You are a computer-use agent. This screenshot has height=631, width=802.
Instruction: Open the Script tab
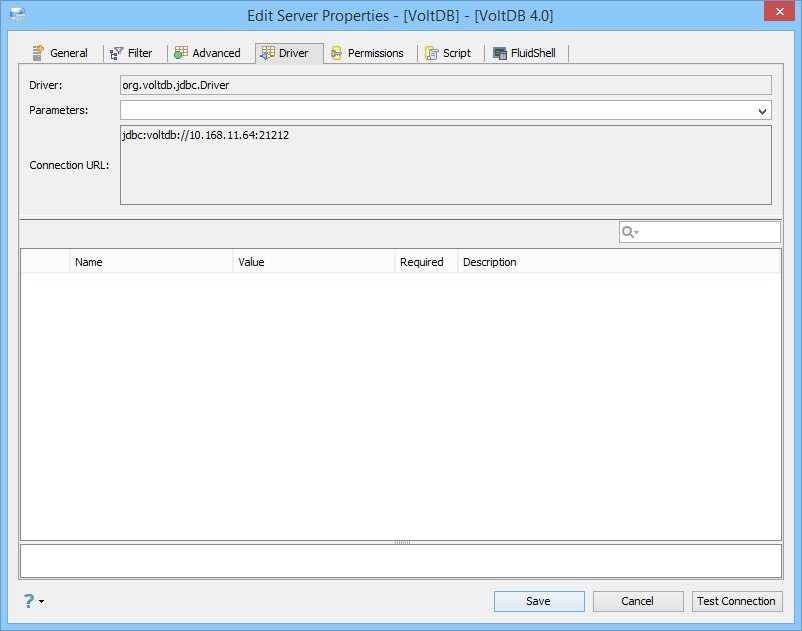448,53
